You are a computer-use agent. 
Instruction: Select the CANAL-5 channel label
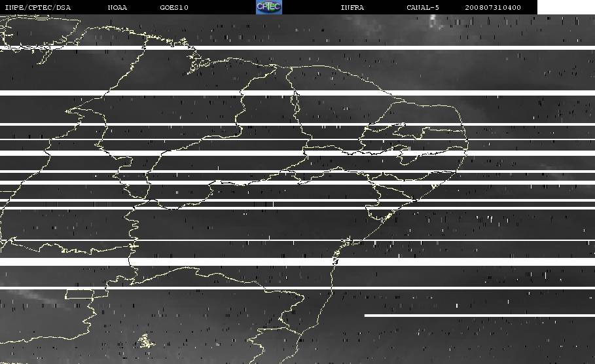(423, 8)
